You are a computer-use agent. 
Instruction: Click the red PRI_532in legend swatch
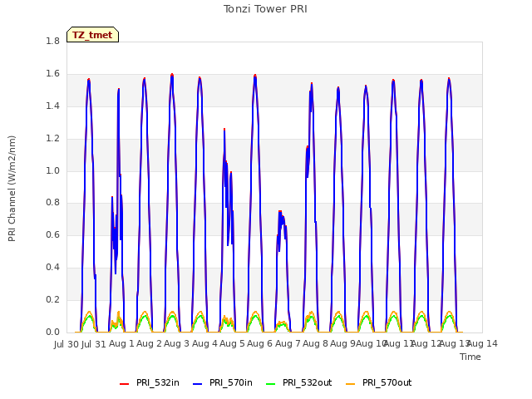125,383
